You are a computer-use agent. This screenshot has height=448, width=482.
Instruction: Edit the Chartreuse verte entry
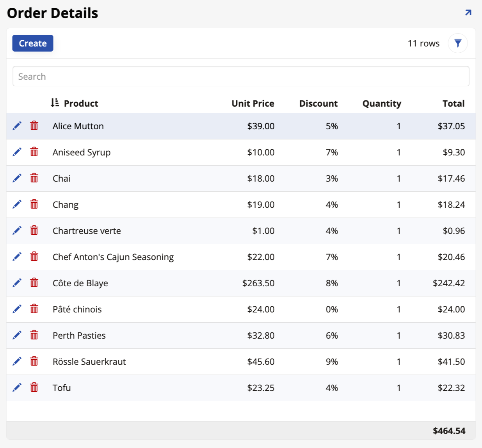click(x=17, y=230)
